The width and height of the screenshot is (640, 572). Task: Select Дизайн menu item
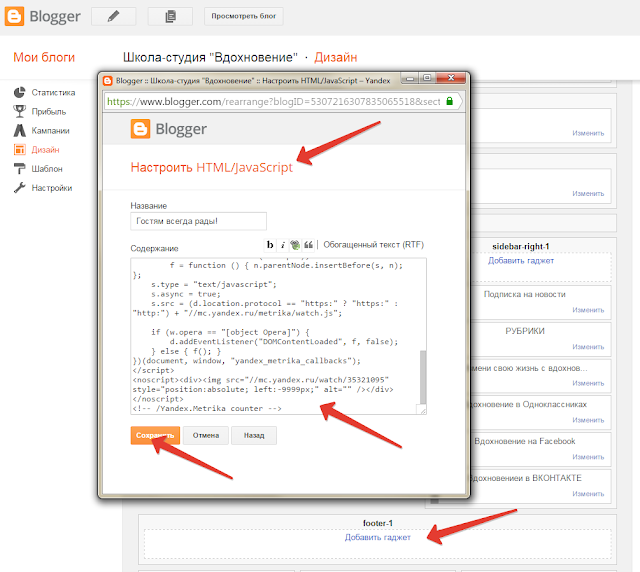(x=45, y=150)
